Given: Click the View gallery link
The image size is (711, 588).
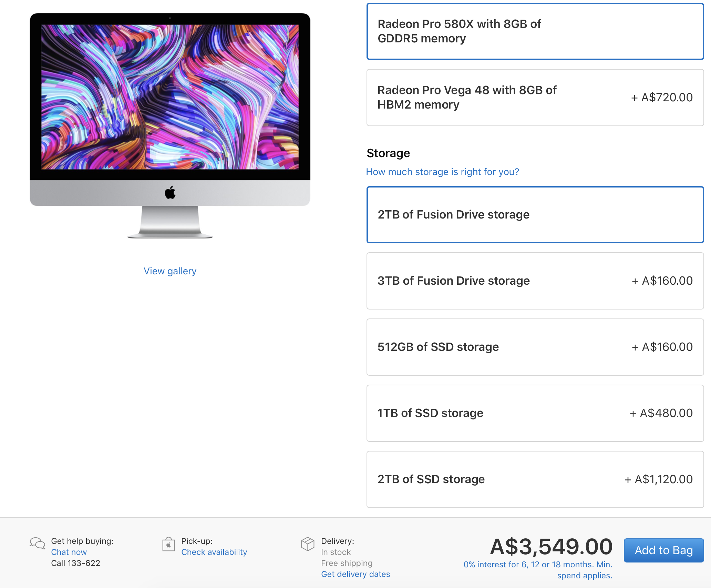Looking at the screenshot, I should click(170, 271).
